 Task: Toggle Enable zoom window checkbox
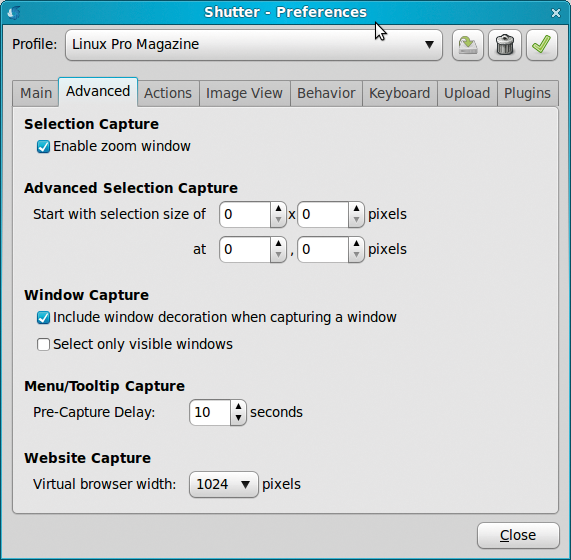coord(43,147)
